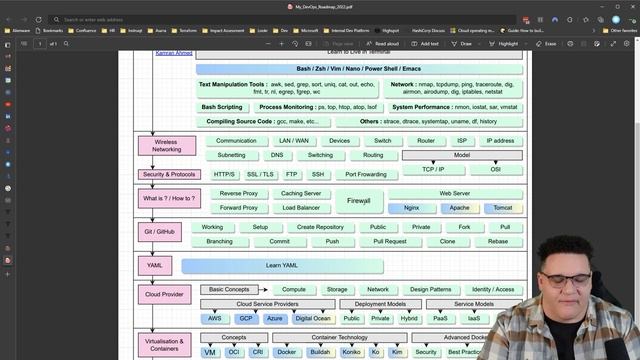Go back with the browser back arrow

click(9, 20)
